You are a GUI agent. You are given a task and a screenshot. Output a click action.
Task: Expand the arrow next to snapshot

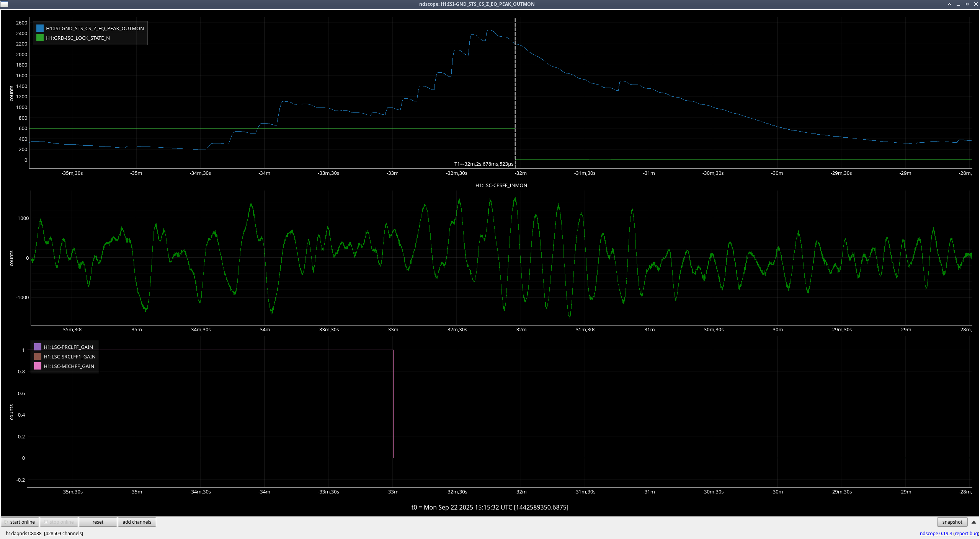974,522
